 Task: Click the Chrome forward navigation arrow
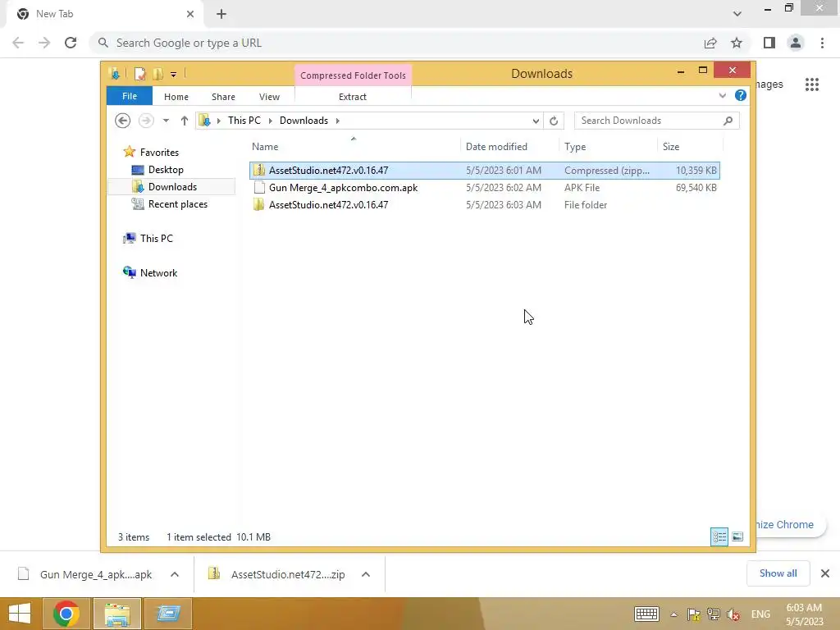coord(44,43)
